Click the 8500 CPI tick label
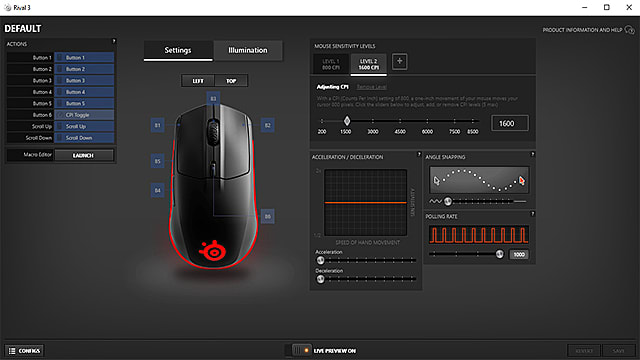 [x=473, y=131]
